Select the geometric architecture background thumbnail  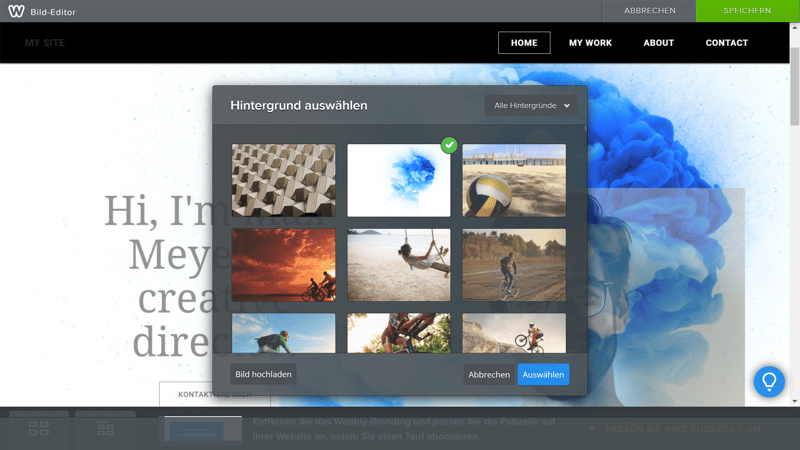[284, 180]
